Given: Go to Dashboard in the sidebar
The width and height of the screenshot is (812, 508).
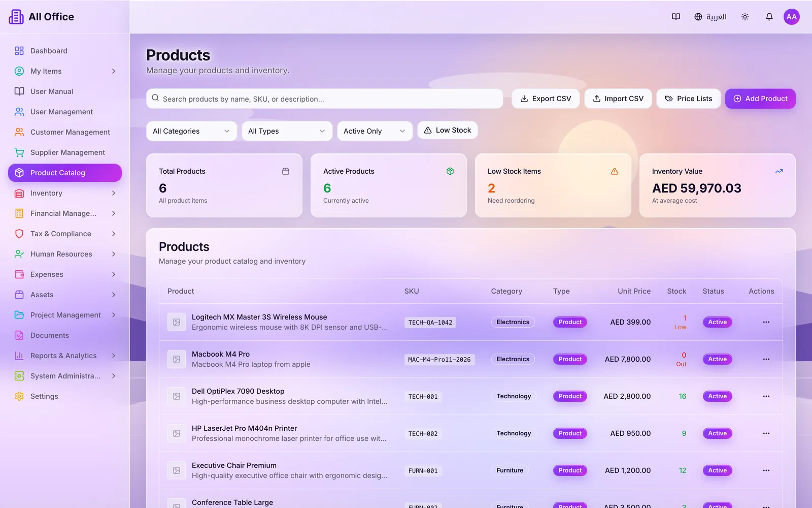Looking at the screenshot, I should coord(65,51).
